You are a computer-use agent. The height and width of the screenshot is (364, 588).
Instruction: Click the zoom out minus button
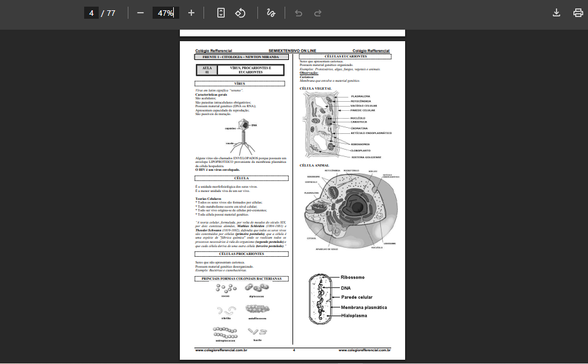(x=140, y=13)
